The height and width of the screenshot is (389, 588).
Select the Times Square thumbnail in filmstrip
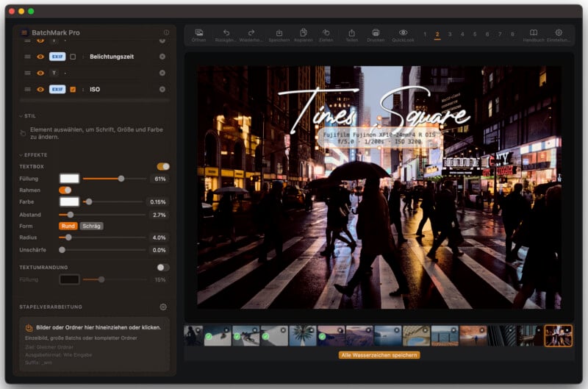tap(558, 336)
